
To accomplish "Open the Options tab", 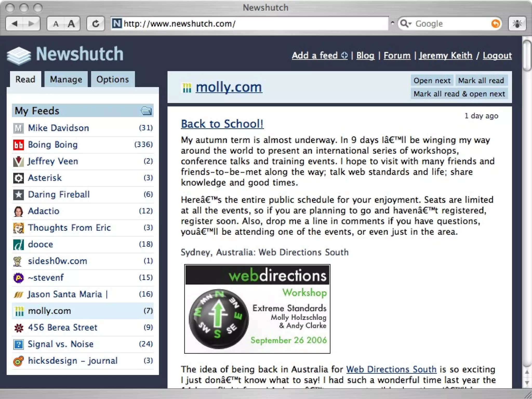I will click(112, 79).
